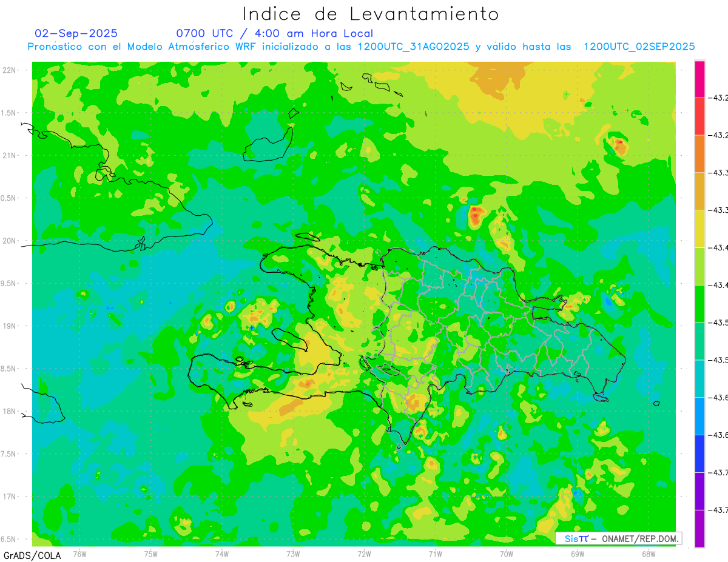The width and height of the screenshot is (728, 562).
Task: Pick the yellow swatch in the color bar
Action: tap(699, 229)
